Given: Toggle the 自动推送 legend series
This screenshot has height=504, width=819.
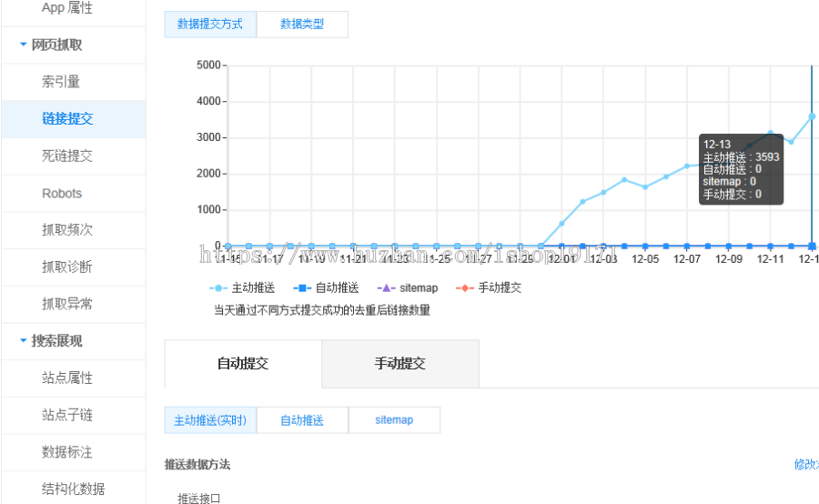Looking at the screenshot, I should pos(326,287).
